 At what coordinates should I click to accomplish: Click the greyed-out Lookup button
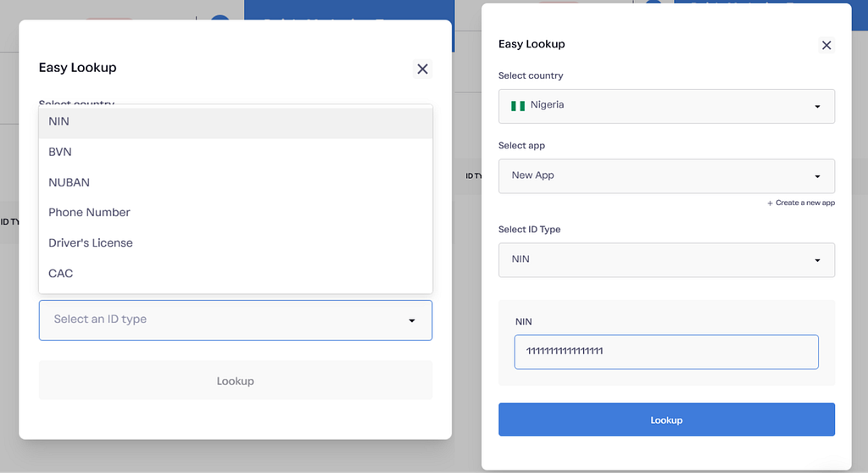click(236, 381)
